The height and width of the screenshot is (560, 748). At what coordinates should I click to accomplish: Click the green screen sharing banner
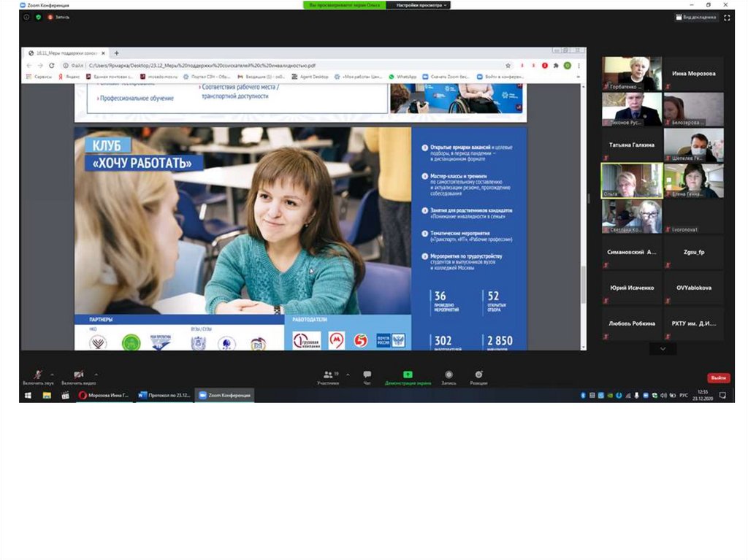pos(345,5)
